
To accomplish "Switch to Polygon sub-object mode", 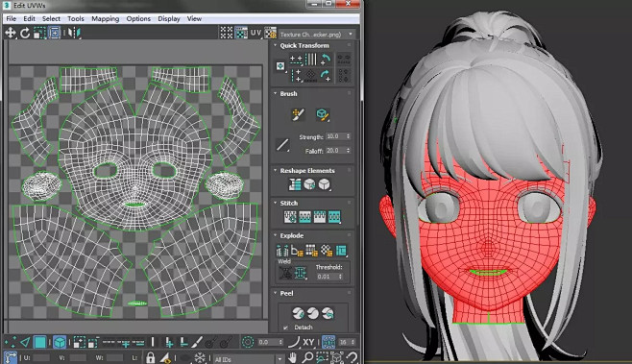I will point(40,342).
